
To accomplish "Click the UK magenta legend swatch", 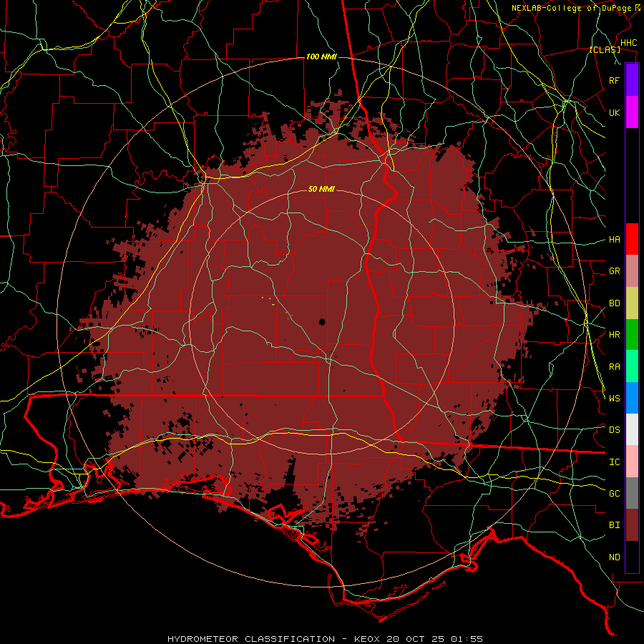I will (x=632, y=112).
